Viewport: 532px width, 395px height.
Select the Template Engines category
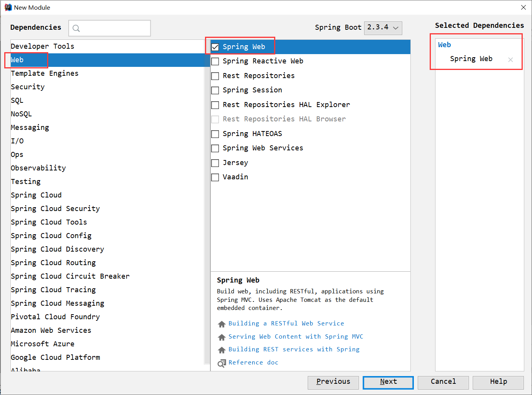click(x=107, y=73)
